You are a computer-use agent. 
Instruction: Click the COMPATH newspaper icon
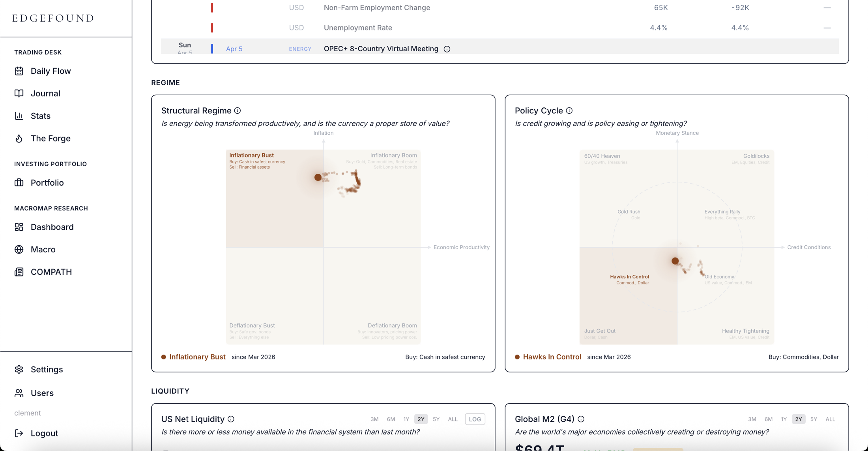pyautogui.click(x=19, y=272)
